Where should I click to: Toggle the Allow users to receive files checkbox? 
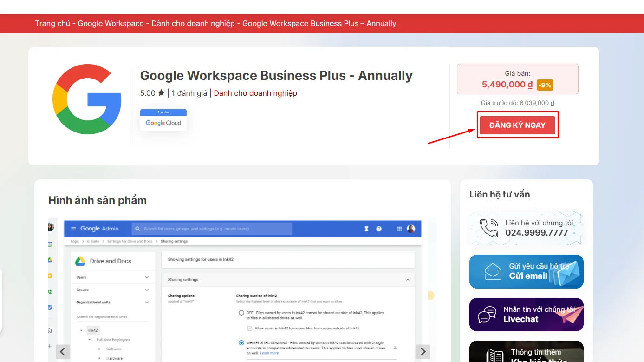[249, 328]
